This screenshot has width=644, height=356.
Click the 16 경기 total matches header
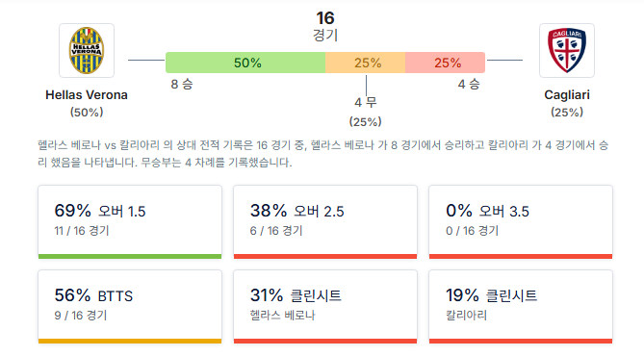click(325, 26)
